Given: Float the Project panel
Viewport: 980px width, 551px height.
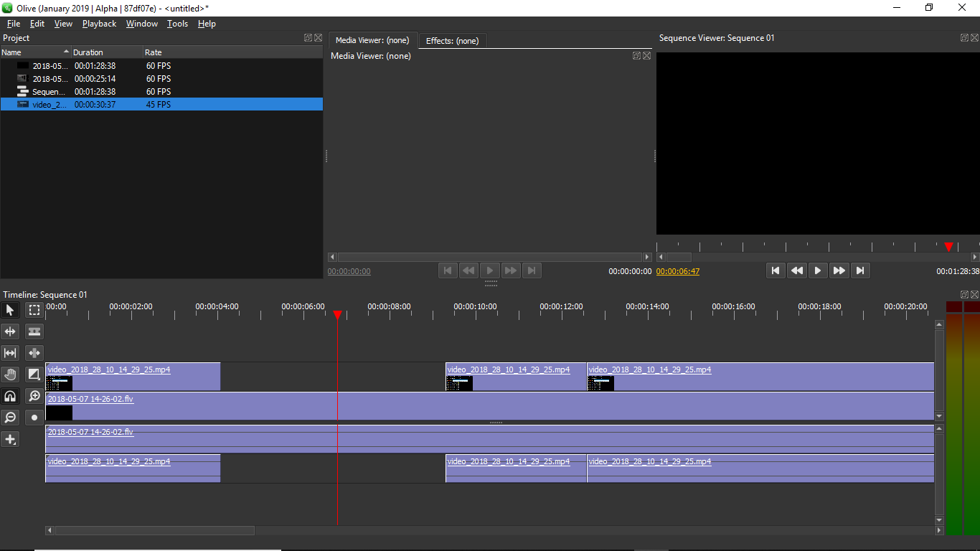Looking at the screenshot, I should coord(308,38).
